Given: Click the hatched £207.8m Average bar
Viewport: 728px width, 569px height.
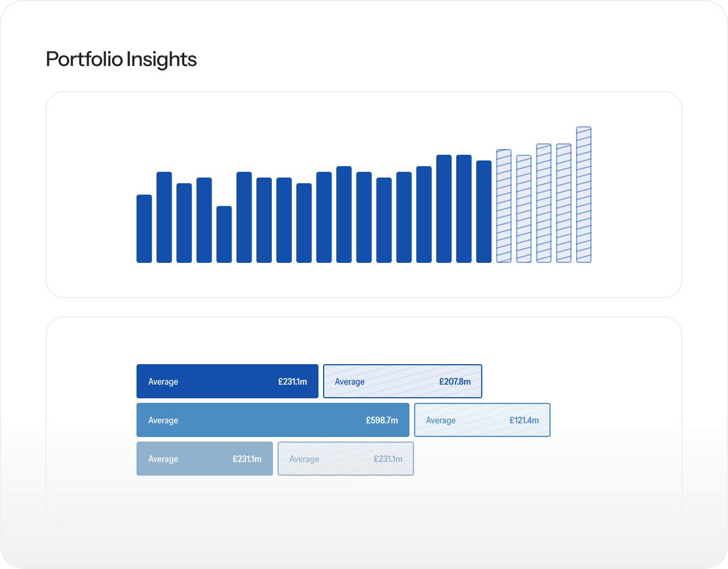Looking at the screenshot, I should 402,381.
